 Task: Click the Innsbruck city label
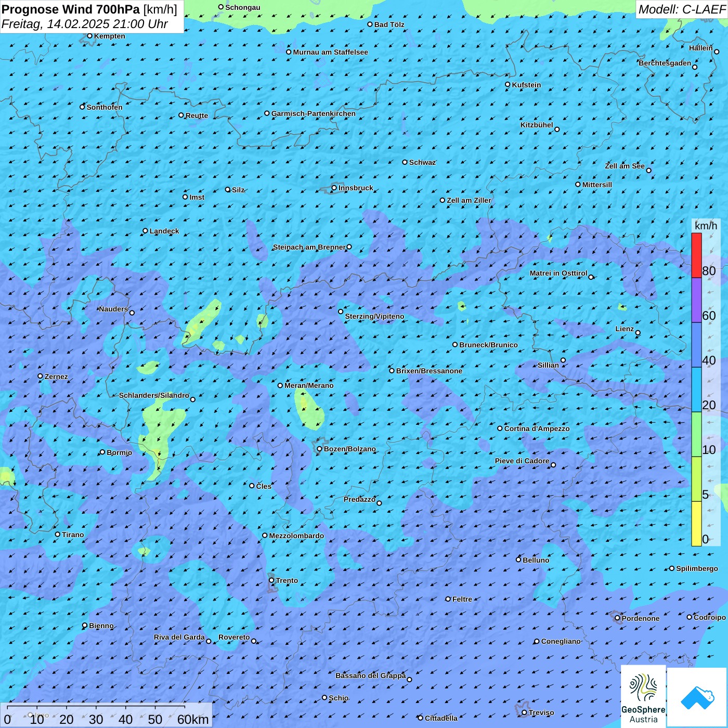[356, 188]
